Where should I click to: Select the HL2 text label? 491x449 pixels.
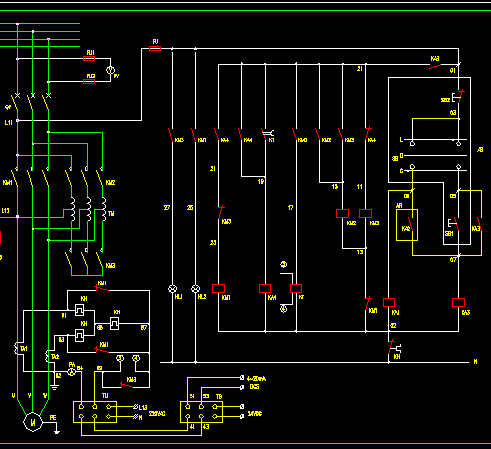(x=202, y=297)
